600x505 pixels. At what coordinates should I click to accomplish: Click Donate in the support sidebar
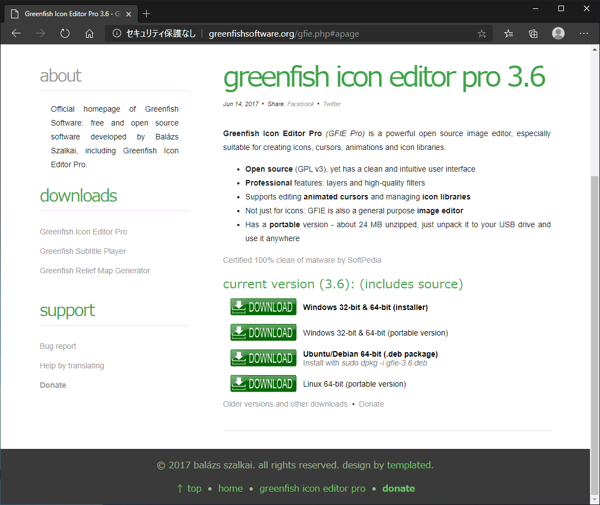tap(53, 385)
